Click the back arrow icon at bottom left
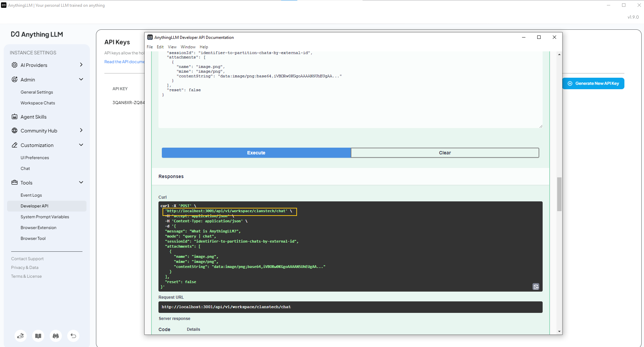644x347 pixels. [x=73, y=336]
